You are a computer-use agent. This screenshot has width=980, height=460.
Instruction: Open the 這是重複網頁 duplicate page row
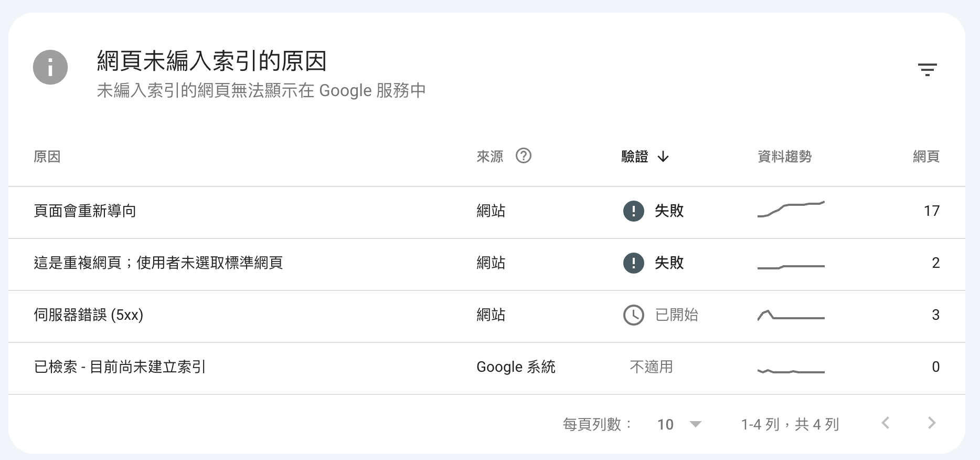click(x=158, y=263)
